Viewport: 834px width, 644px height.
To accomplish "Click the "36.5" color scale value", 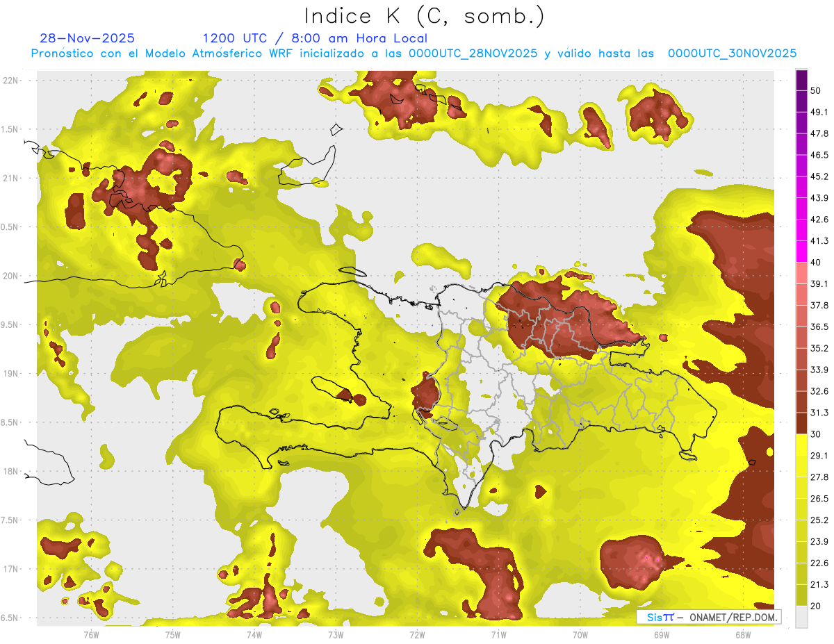I will [x=819, y=327].
